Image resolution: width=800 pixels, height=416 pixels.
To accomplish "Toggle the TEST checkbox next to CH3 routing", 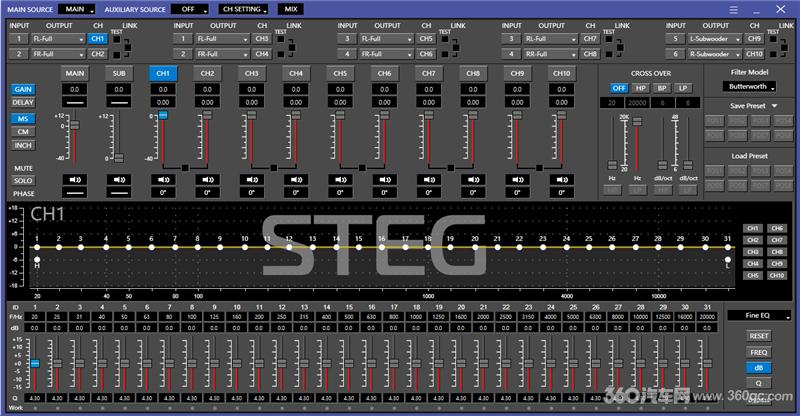I will [281, 39].
